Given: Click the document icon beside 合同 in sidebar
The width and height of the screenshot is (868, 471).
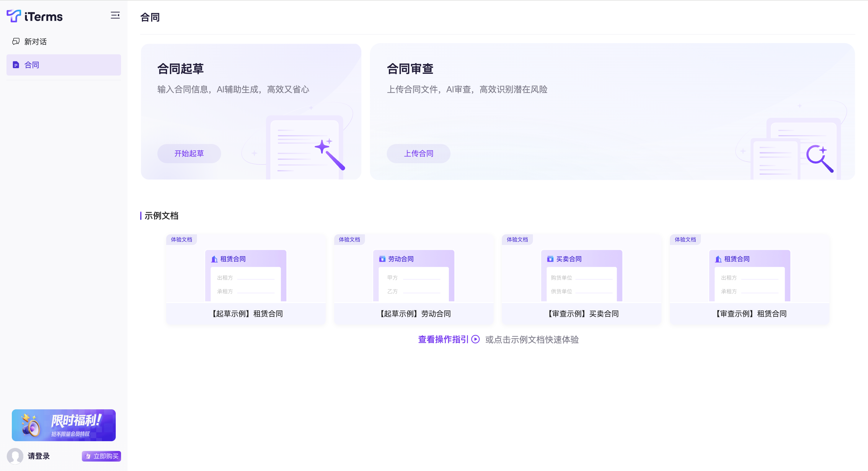Looking at the screenshot, I should coord(16,65).
